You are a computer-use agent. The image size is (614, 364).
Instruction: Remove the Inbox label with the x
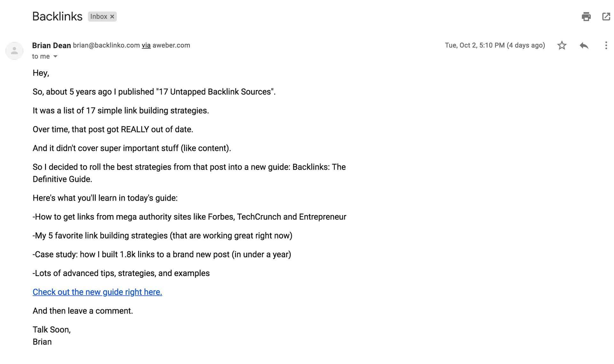[112, 17]
